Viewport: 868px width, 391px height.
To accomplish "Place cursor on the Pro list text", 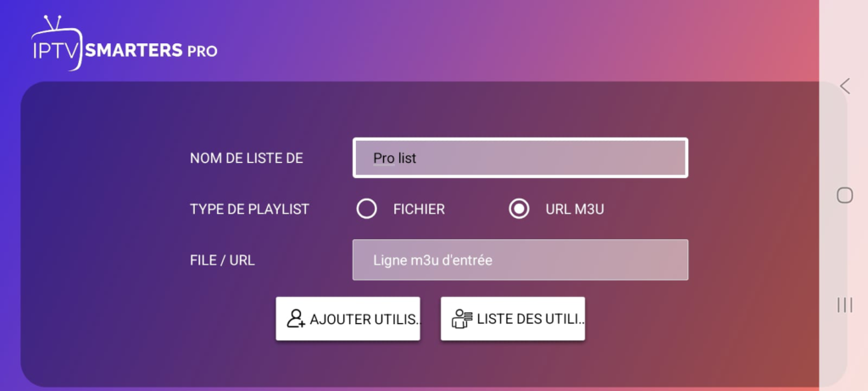I will coord(395,159).
